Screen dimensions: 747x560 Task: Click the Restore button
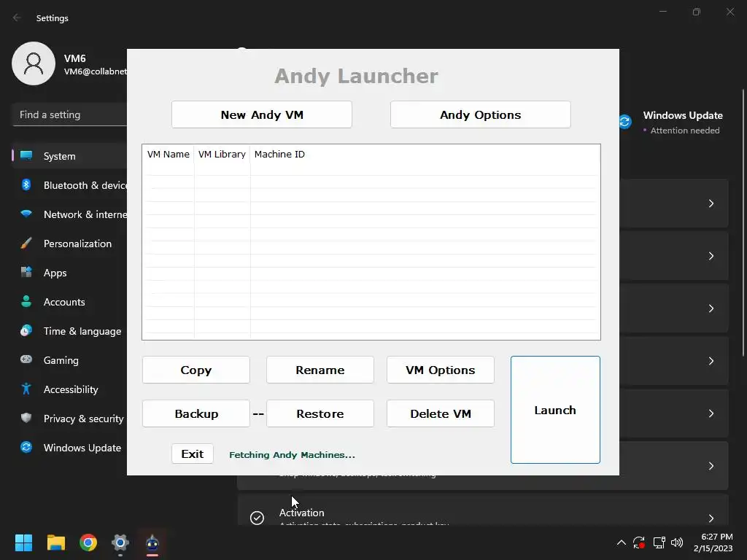point(320,414)
